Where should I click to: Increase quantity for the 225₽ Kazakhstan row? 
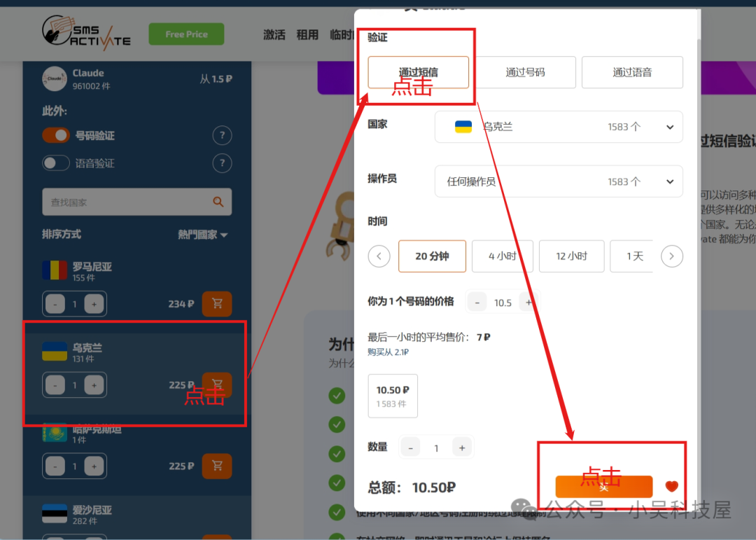click(94, 466)
